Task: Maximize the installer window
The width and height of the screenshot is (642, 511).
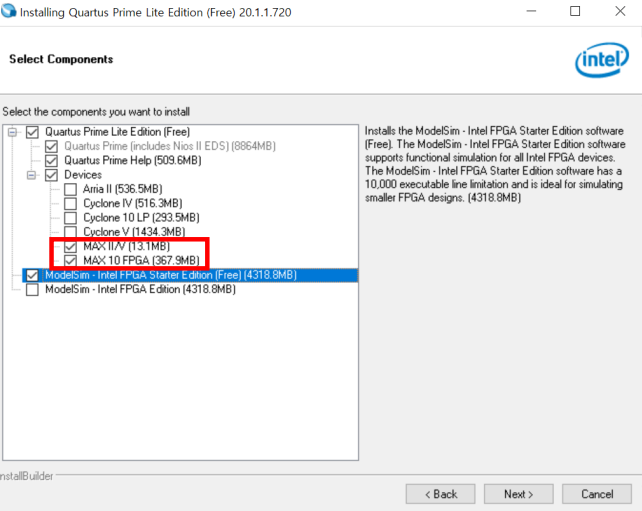Action: coord(575,11)
